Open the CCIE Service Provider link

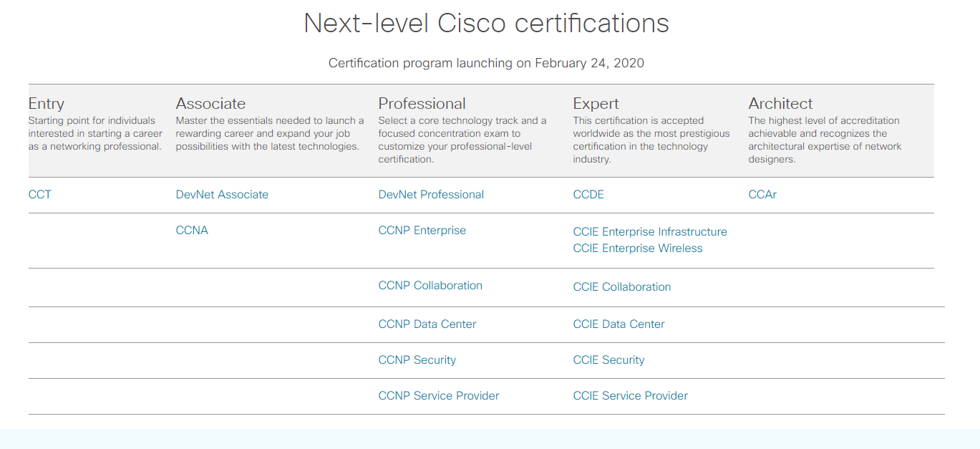[x=631, y=396]
